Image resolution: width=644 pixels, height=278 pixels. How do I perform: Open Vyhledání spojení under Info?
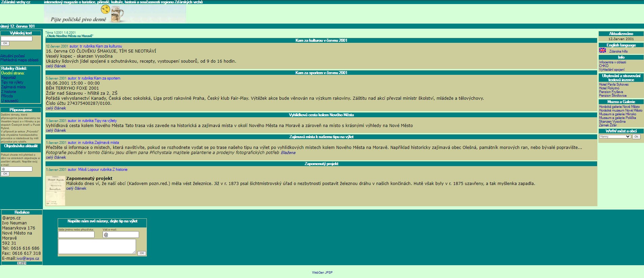click(612, 69)
